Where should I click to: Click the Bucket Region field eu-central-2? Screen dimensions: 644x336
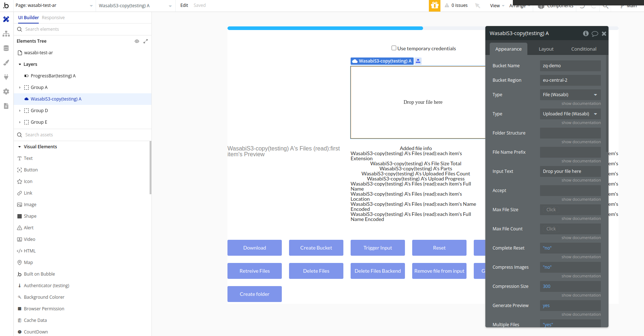(570, 80)
